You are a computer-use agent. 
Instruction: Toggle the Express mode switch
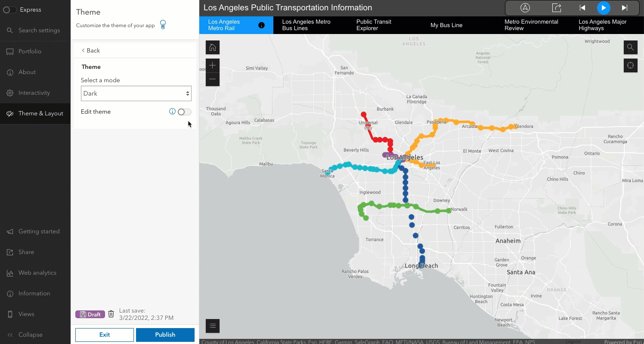click(x=10, y=10)
